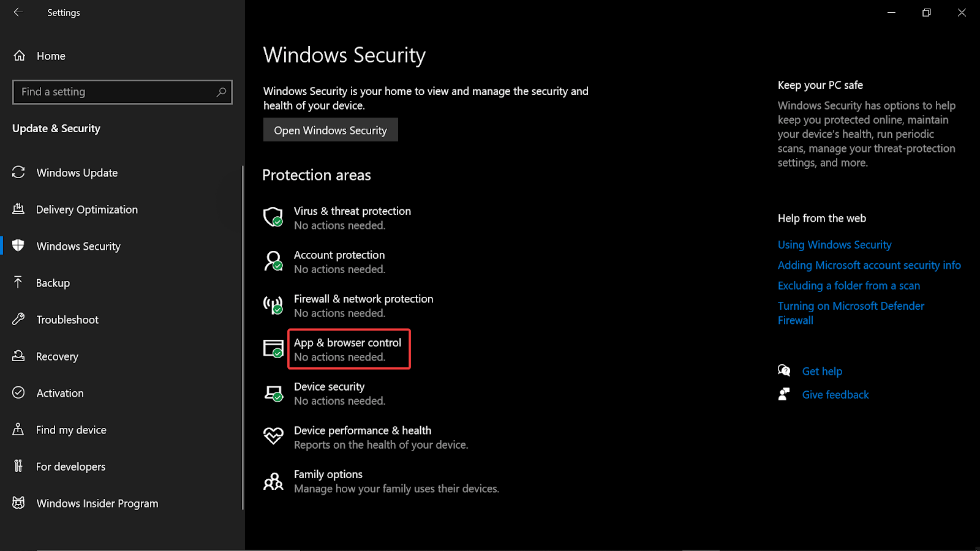Viewport: 980px width, 551px height.
Task: Click the Get help icon
Action: pyautogui.click(x=784, y=370)
